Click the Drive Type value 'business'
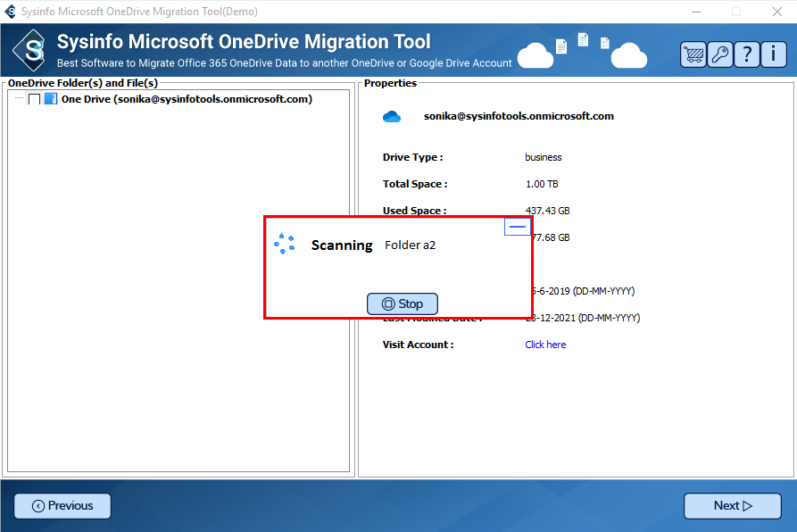This screenshot has width=797, height=532. (544, 157)
